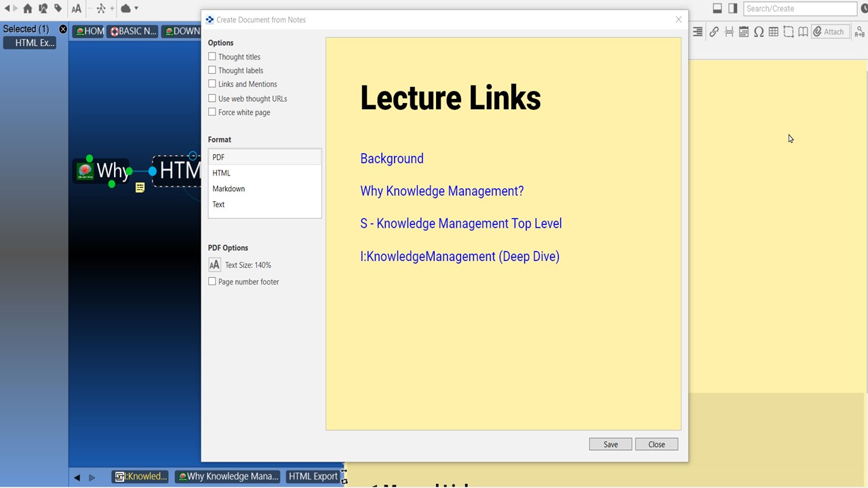Viewport: 868px width, 488px height.
Task: Toggle Force white page checkbox
Action: [212, 112]
